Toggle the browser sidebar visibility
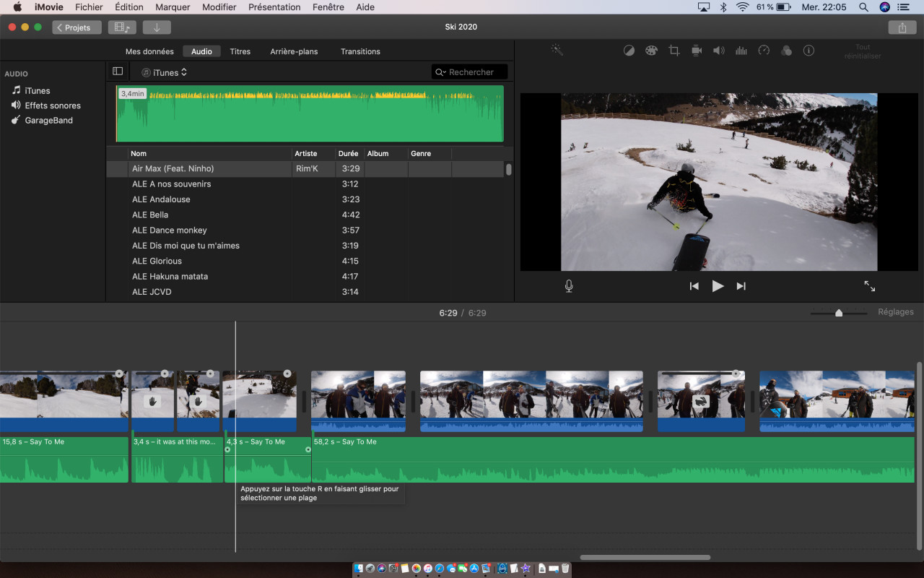The width and height of the screenshot is (924, 578). [x=118, y=72]
